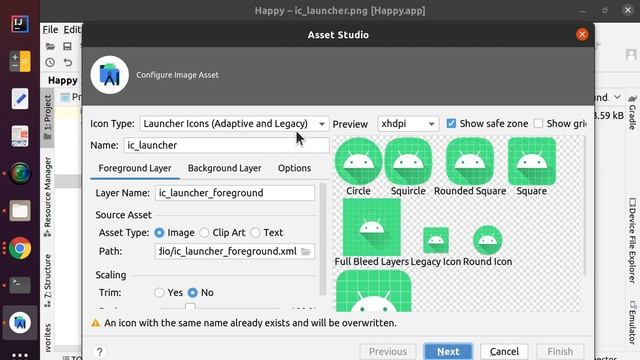Show applications grid in the dock

click(x=20, y=355)
